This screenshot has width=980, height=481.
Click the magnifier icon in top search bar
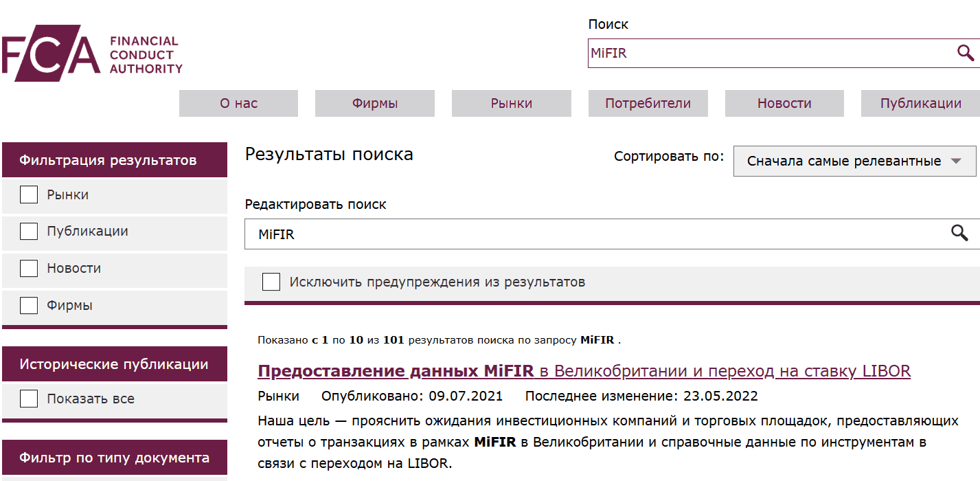pos(966,52)
